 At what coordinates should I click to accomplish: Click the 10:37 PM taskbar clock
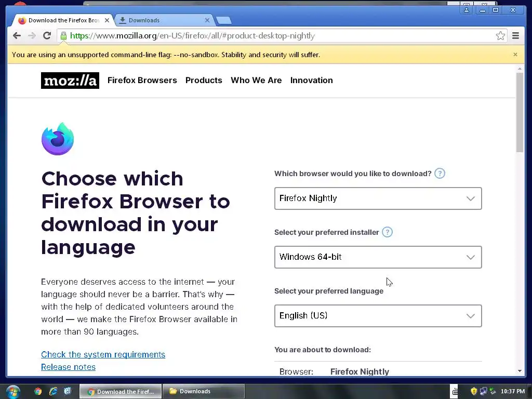tap(513, 392)
